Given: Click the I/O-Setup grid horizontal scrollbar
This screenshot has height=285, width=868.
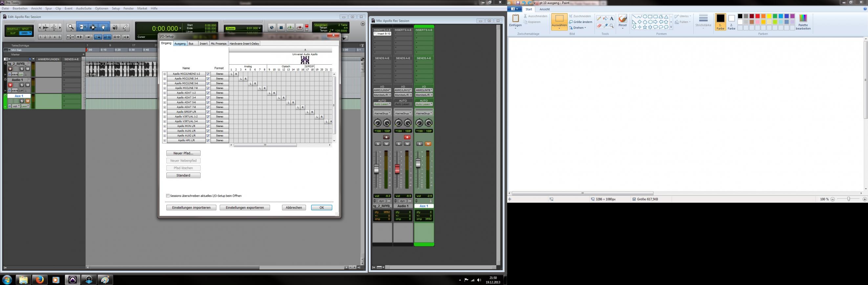Looking at the screenshot, I should 265,145.
